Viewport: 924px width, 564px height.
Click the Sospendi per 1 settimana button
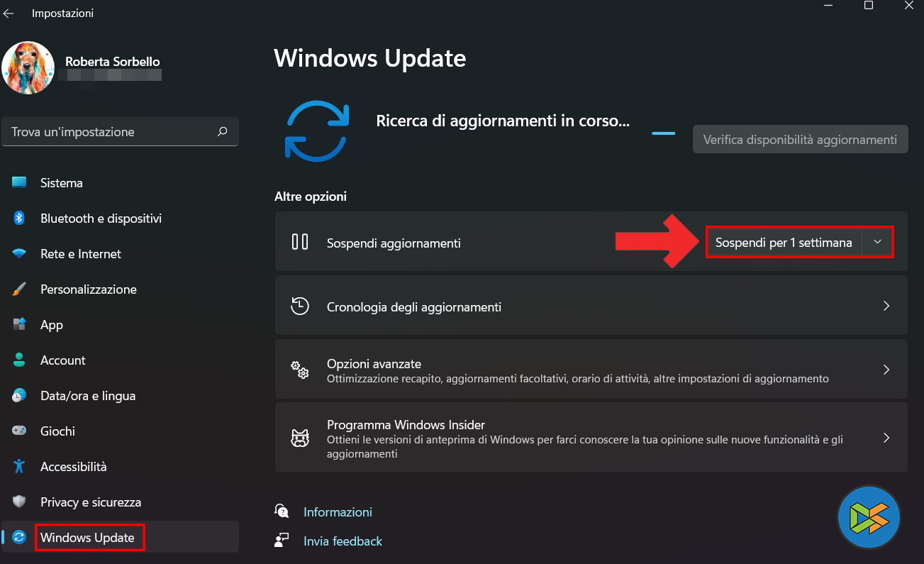pos(784,243)
